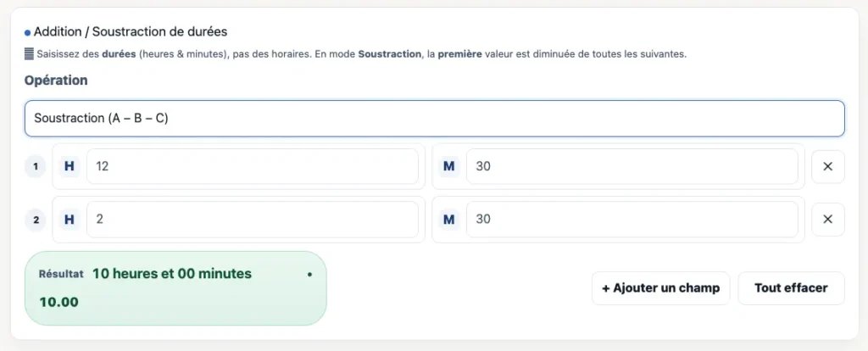Focus the hours field containing 12

pyautogui.click(x=253, y=167)
